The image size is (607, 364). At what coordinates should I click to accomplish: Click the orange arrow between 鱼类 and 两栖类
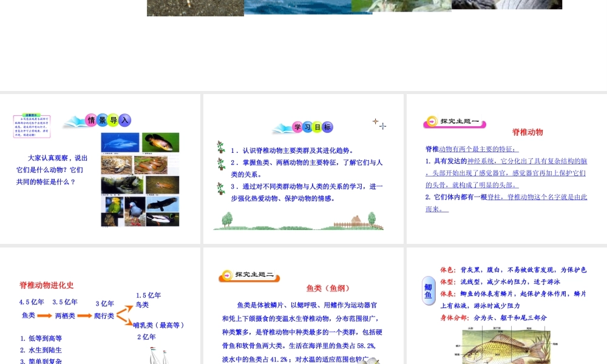44,315
